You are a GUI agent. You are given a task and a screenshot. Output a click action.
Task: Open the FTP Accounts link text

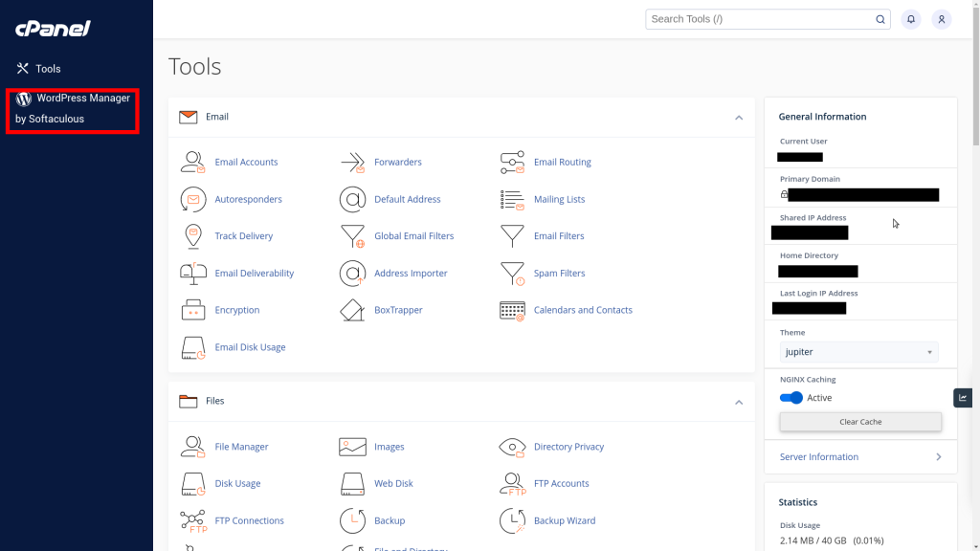tap(561, 483)
